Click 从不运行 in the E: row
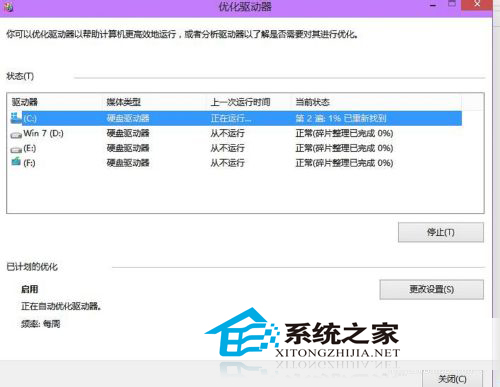 click(x=227, y=148)
